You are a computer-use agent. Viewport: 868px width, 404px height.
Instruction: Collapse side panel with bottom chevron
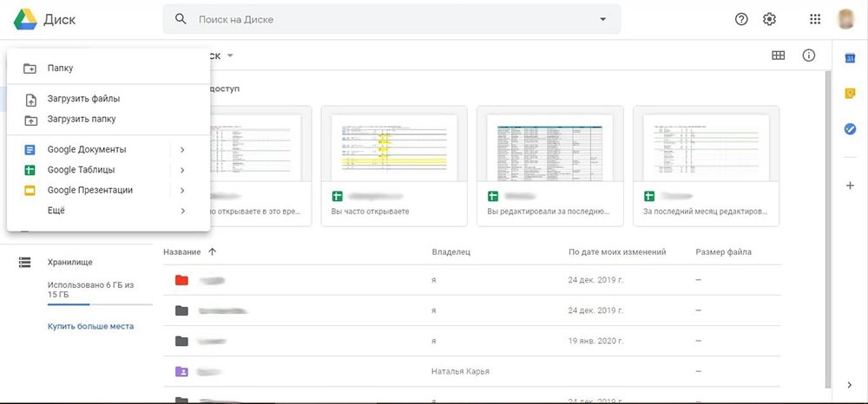point(850,385)
